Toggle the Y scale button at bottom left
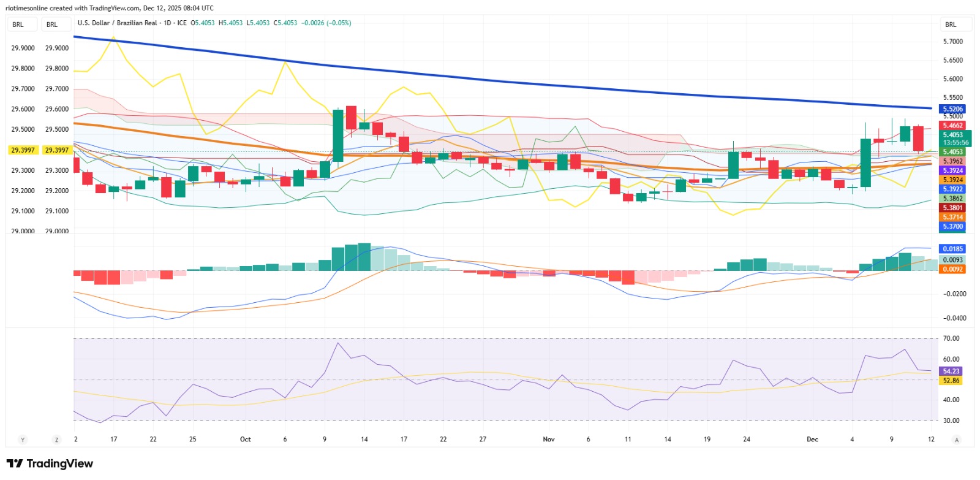This screenshot has width=980, height=480. tap(23, 440)
